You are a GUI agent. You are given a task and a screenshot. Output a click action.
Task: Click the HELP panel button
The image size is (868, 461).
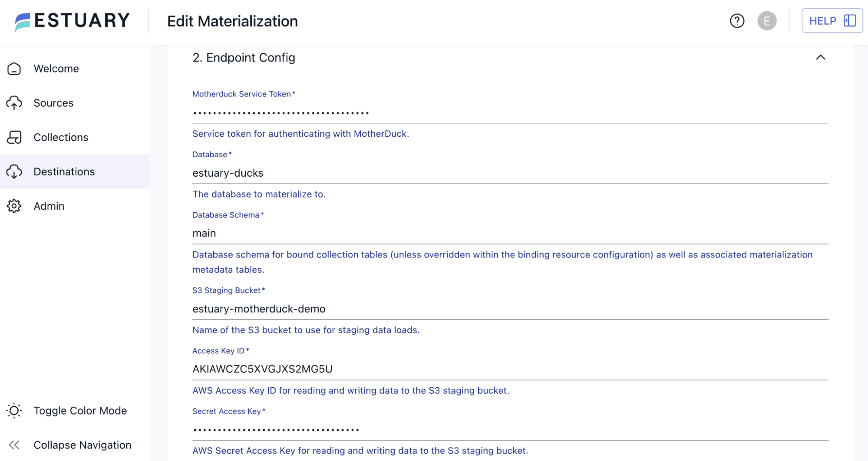(x=832, y=21)
